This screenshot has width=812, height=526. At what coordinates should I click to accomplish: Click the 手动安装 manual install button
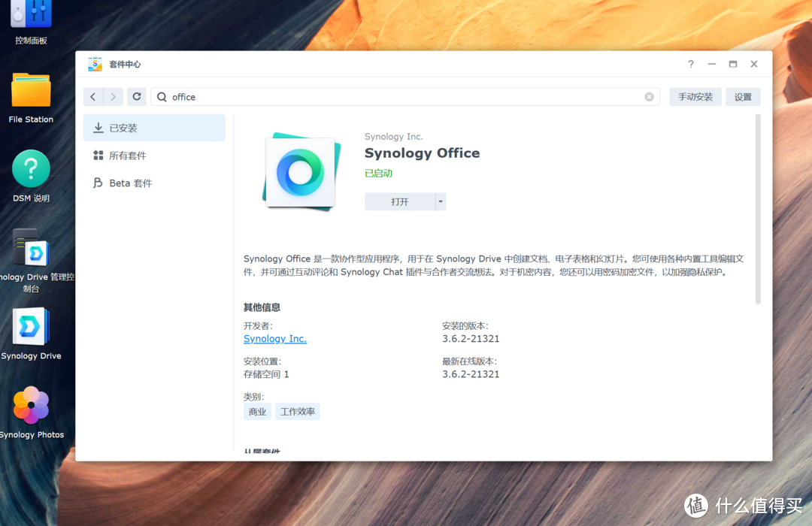pos(695,97)
